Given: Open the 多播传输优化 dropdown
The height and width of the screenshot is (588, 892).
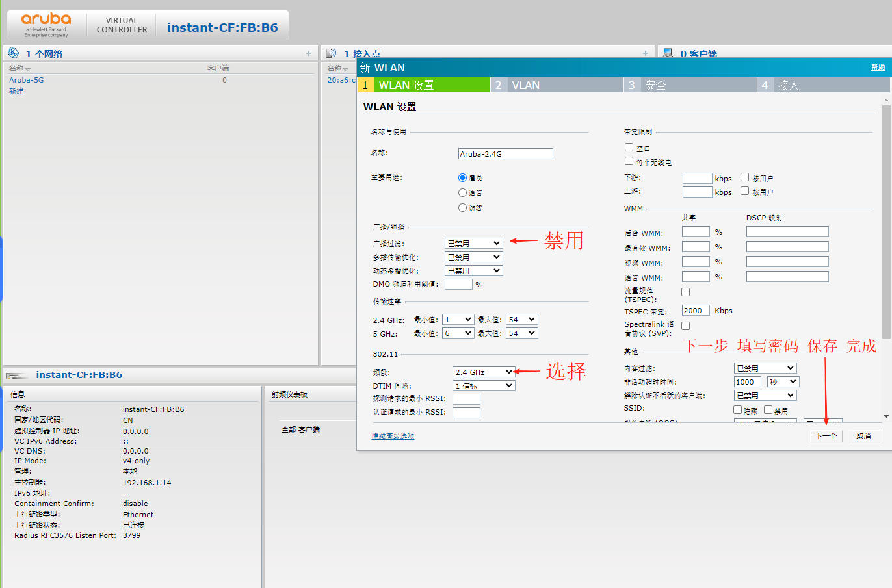Looking at the screenshot, I should pyautogui.click(x=474, y=257).
